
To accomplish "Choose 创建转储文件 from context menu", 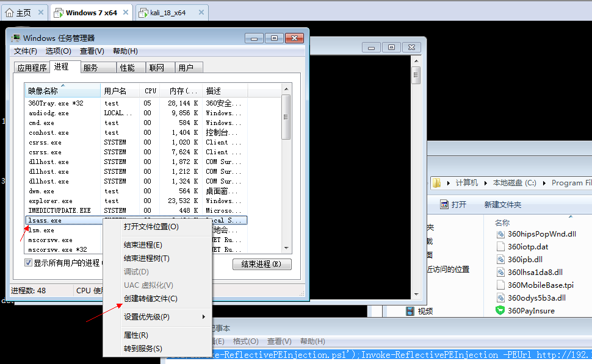I will click(x=150, y=299).
